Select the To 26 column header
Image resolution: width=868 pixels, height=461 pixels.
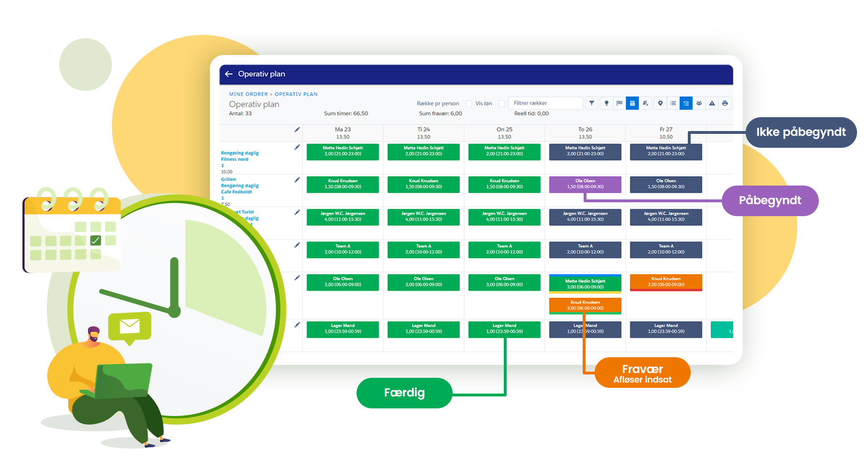click(x=585, y=133)
